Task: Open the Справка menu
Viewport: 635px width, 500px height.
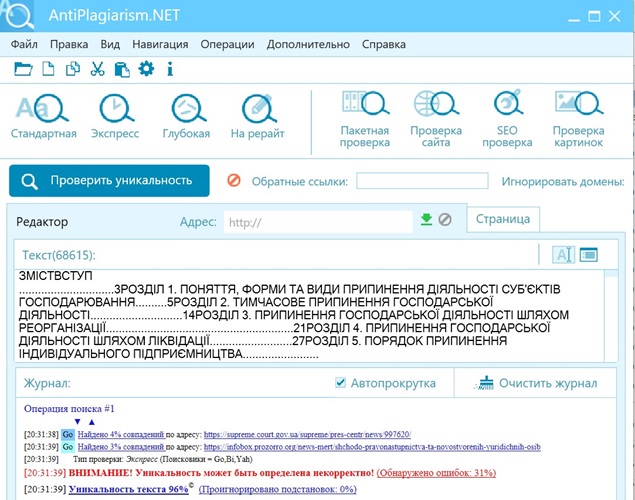Action: [x=384, y=44]
